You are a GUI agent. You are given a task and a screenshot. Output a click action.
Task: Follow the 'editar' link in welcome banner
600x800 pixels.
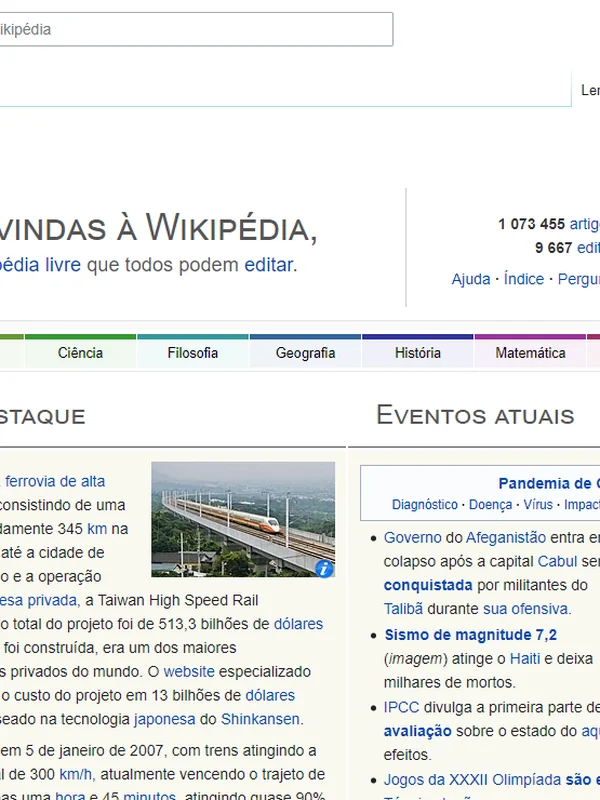pos(269,265)
